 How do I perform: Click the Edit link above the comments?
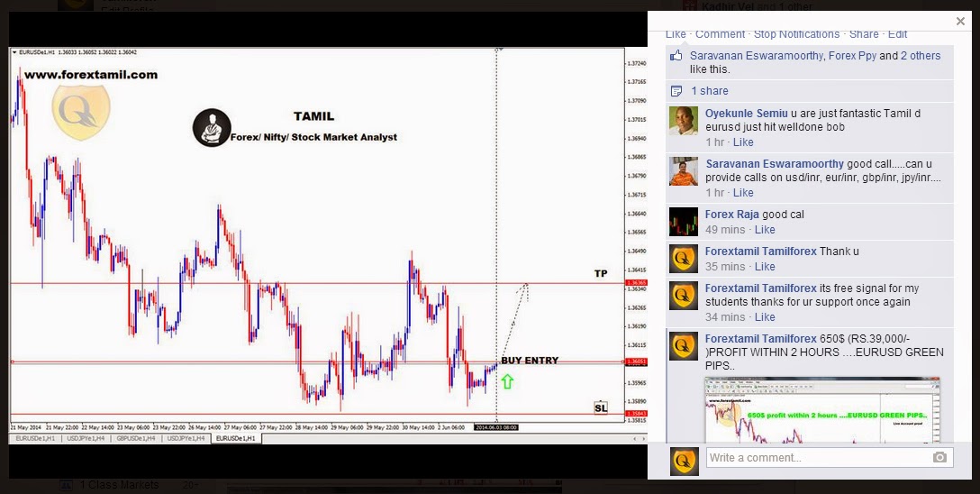pyautogui.click(x=897, y=33)
